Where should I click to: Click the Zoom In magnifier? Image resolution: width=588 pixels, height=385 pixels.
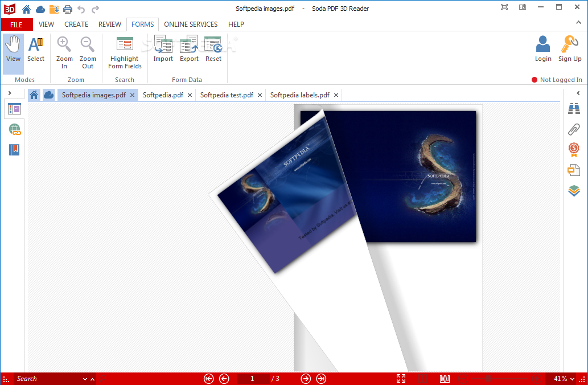tap(64, 52)
